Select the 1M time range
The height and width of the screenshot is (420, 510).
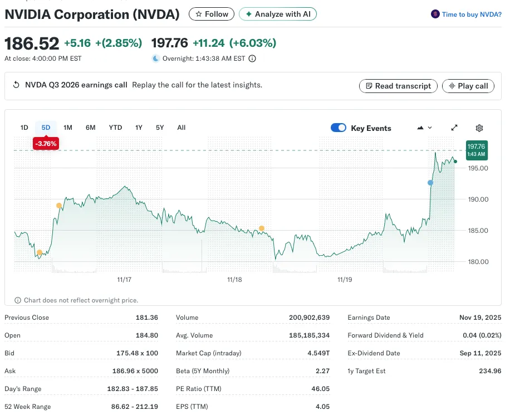click(68, 128)
